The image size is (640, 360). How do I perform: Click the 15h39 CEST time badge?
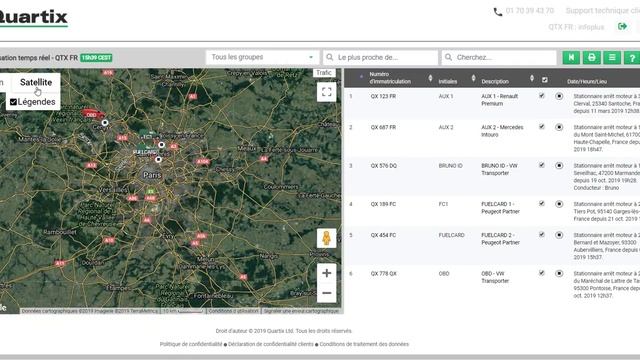(96, 58)
